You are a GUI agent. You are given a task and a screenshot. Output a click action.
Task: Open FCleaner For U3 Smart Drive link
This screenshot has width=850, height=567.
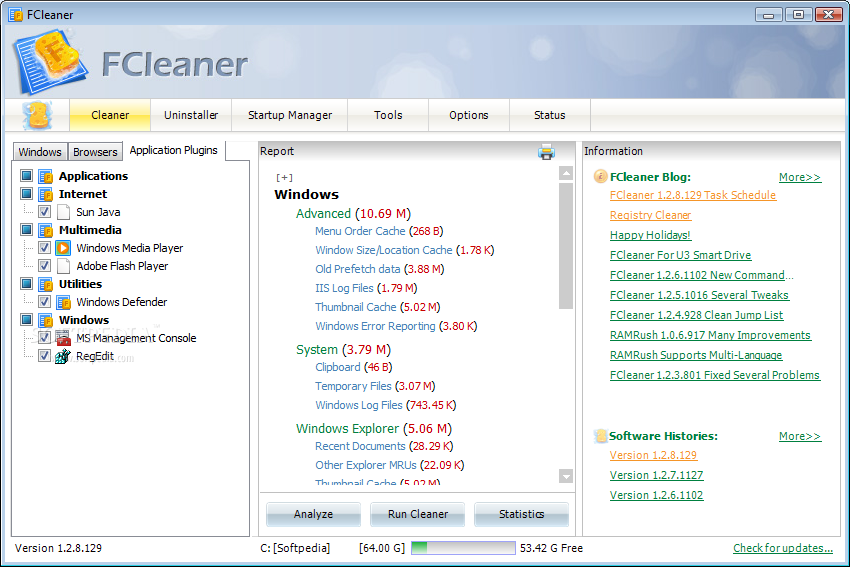tap(680, 255)
